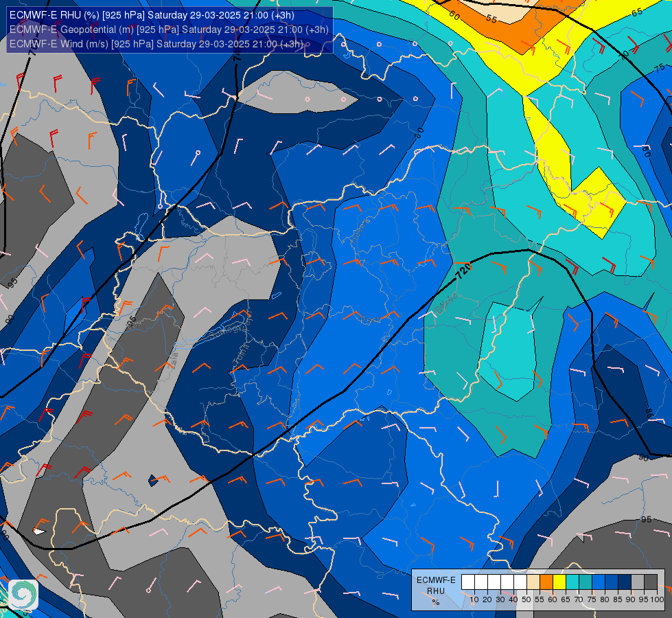Pick the navy 85-90% legend swatch
Viewport: 672px width, 618px height.
click(x=625, y=582)
